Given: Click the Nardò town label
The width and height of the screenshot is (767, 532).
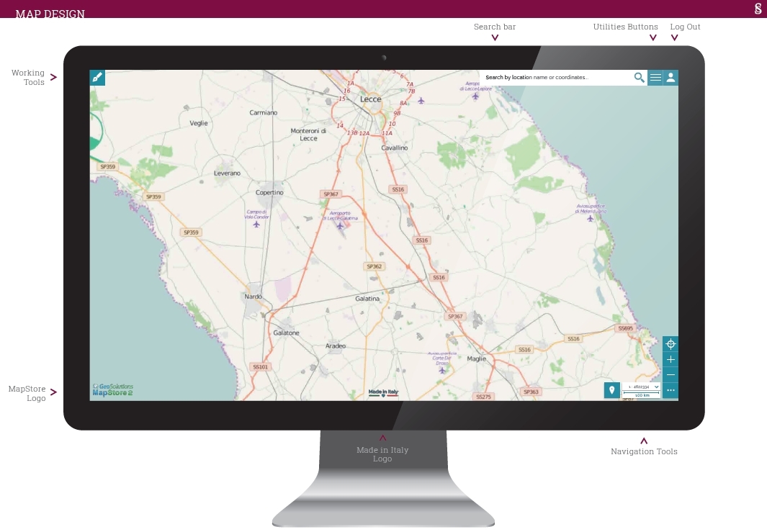Looking at the screenshot, I should click(254, 297).
